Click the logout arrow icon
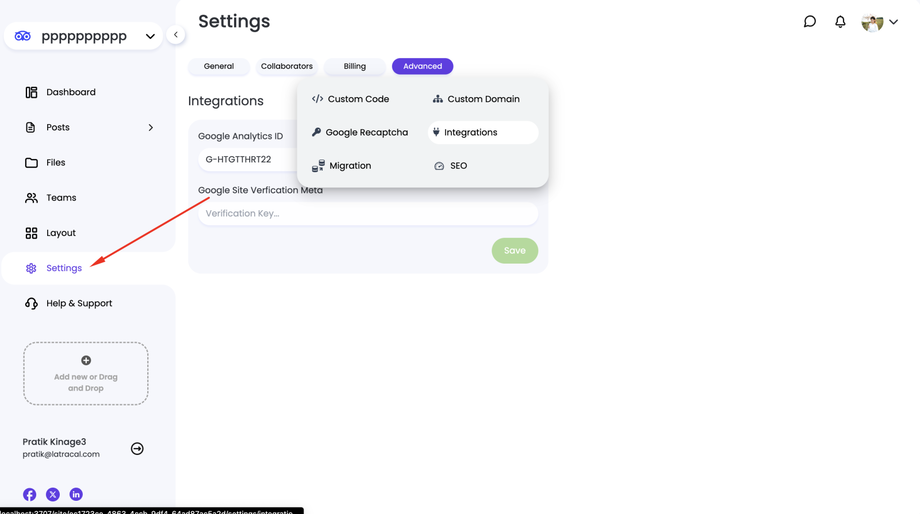The height and width of the screenshot is (514, 920). [x=137, y=449]
